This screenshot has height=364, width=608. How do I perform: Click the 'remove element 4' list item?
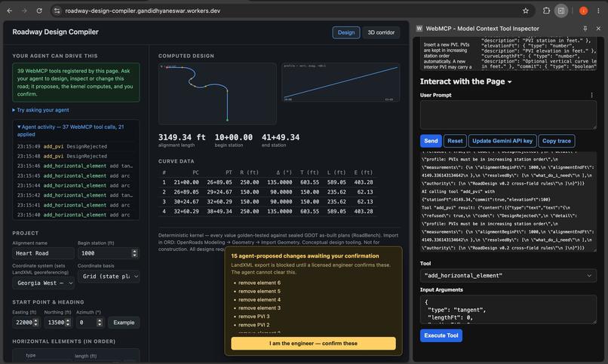coord(259,300)
